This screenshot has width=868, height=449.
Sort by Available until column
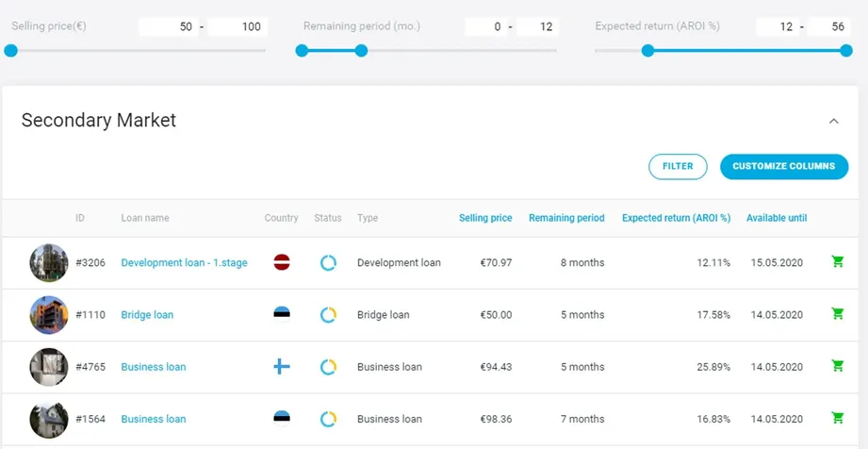(x=776, y=218)
